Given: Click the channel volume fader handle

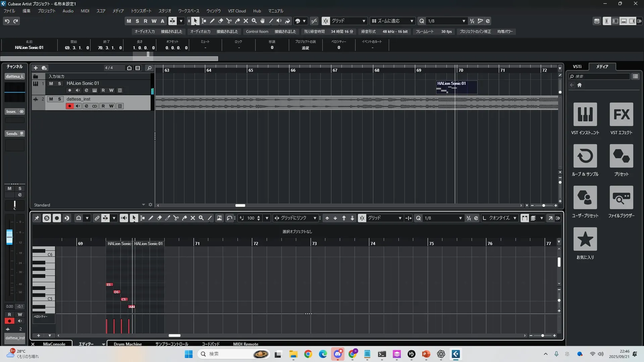Looking at the screenshot, I should coord(9,237).
